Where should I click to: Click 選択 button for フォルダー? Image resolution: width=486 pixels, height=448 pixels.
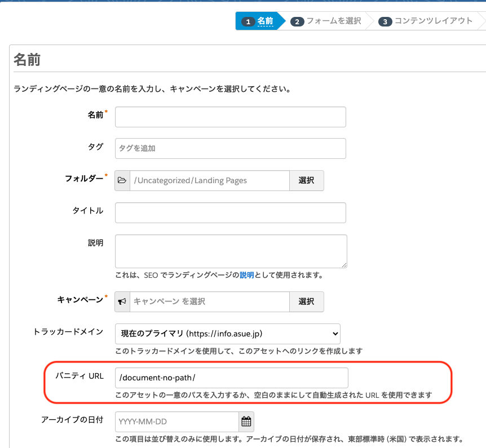click(307, 180)
